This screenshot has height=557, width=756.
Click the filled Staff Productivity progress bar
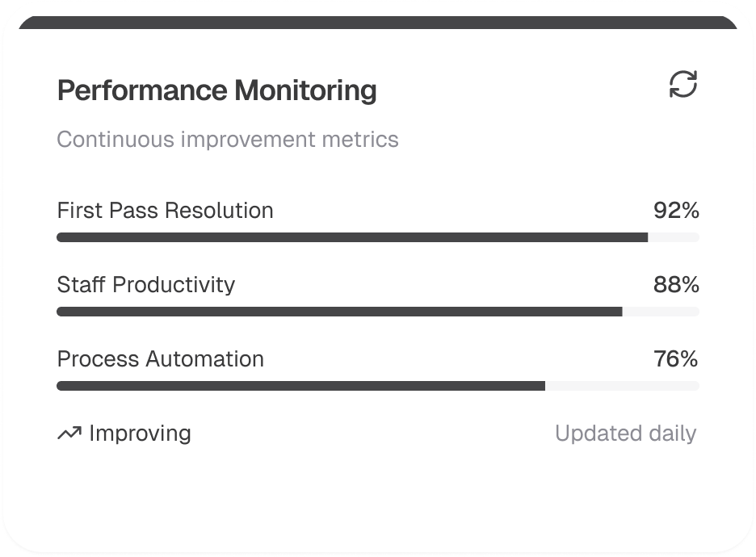(x=339, y=312)
